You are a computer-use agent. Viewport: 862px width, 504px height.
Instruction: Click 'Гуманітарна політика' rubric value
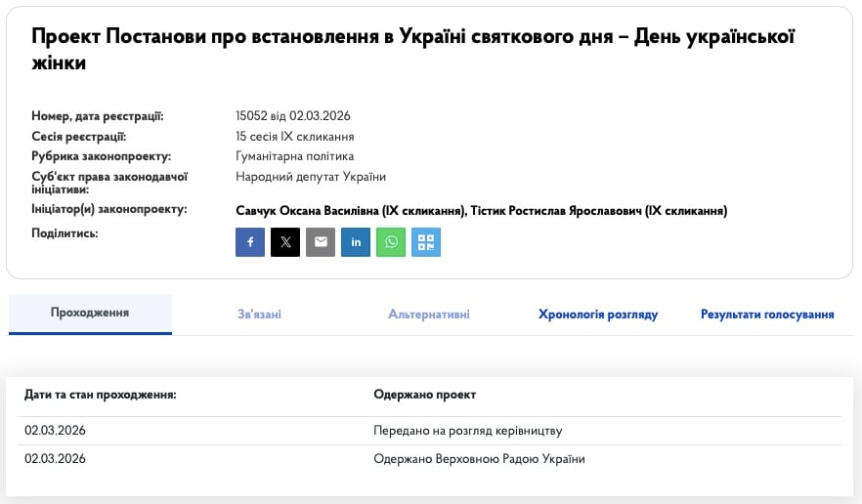click(x=295, y=156)
